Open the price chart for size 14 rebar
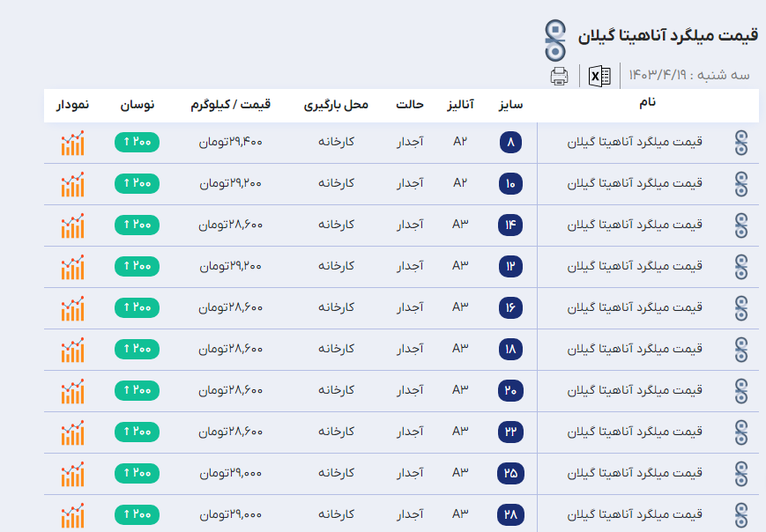Screen dimensions: 766x532 pyautogui.click(x=73, y=225)
